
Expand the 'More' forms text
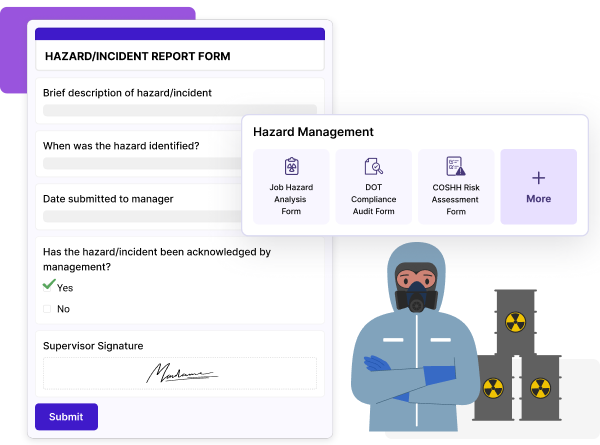(538, 199)
